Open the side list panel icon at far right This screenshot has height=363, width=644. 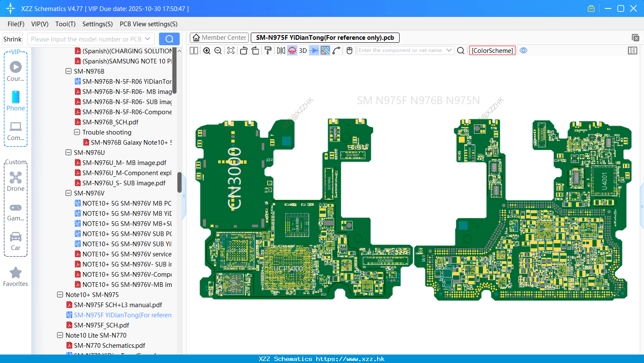point(633,50)
